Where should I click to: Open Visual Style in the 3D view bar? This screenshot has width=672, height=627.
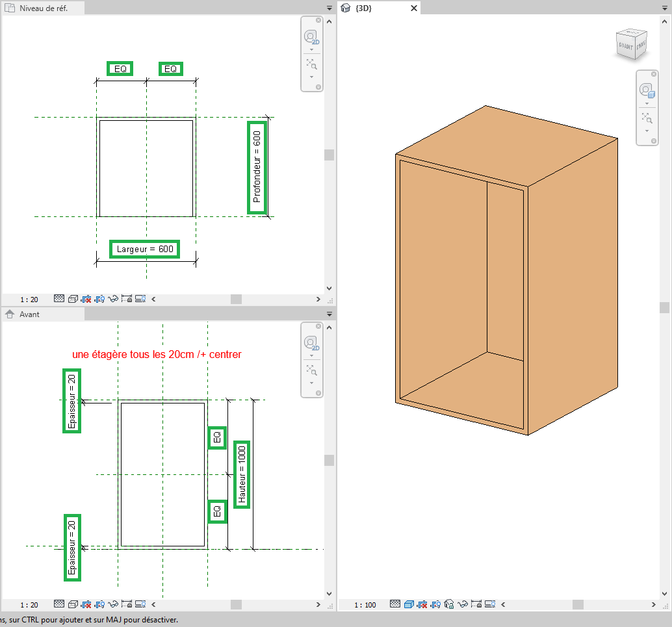pos(409,604)
